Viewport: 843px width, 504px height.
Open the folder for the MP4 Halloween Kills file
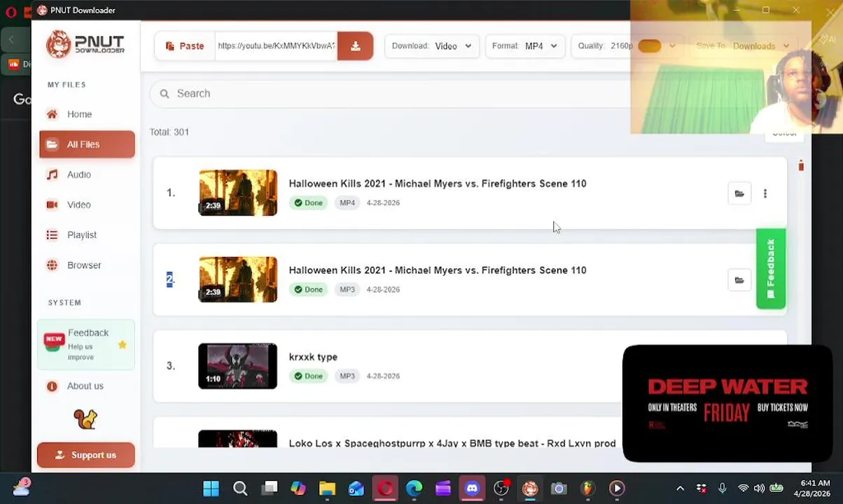tap(739, 193)
